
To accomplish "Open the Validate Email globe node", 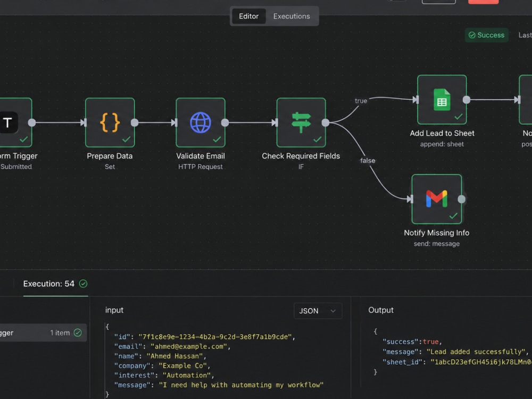I will [201, 122].
